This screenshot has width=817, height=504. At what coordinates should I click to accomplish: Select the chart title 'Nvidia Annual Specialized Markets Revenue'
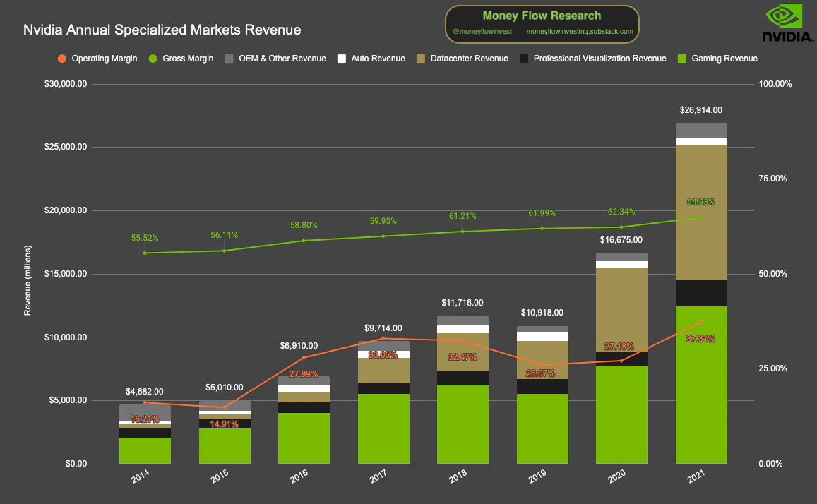(162, 30)
